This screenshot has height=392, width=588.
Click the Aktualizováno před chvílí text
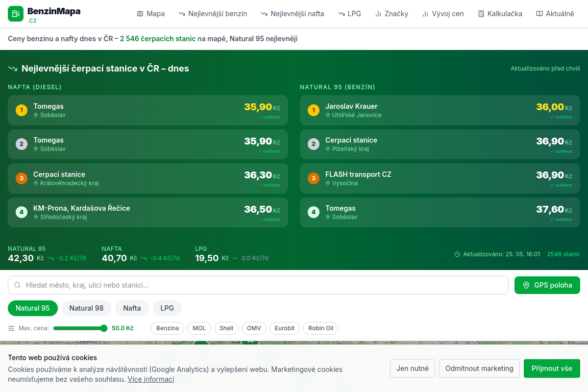pyautogui.click(x=545, y=69)
